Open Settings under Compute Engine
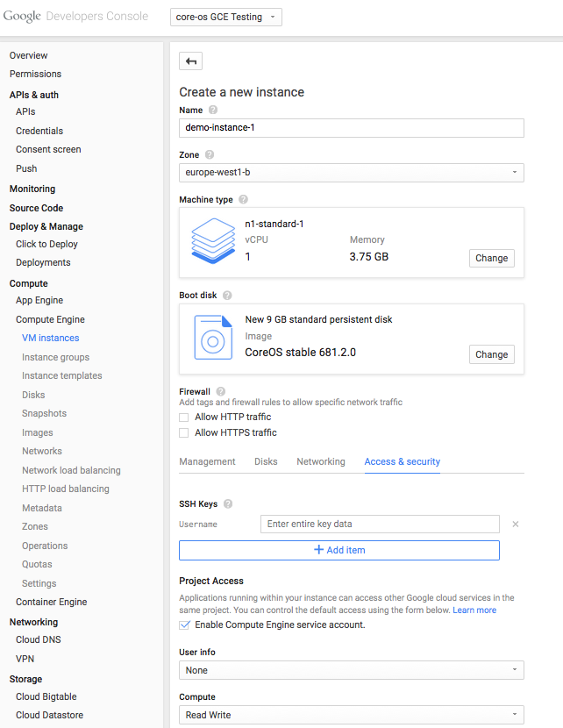This screenshot has height=728, width=563. (39, 583)
